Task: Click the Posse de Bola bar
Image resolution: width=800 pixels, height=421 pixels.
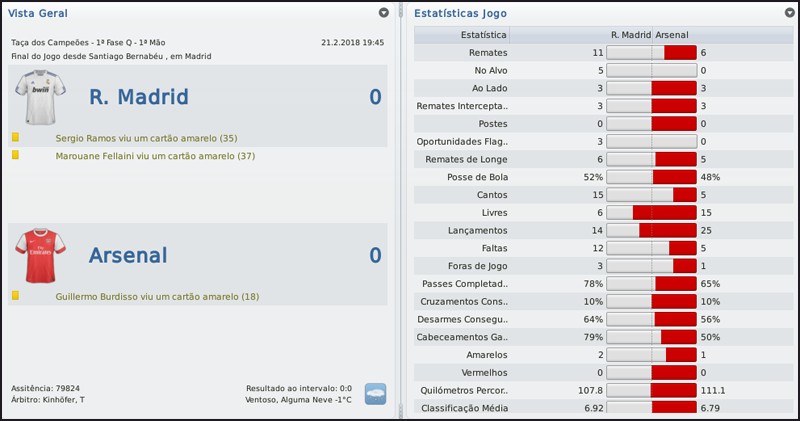Action: click(651, 177)
